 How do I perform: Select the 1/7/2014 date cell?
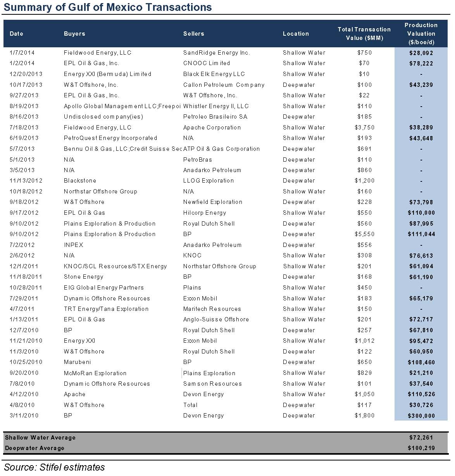coord(22,53)
